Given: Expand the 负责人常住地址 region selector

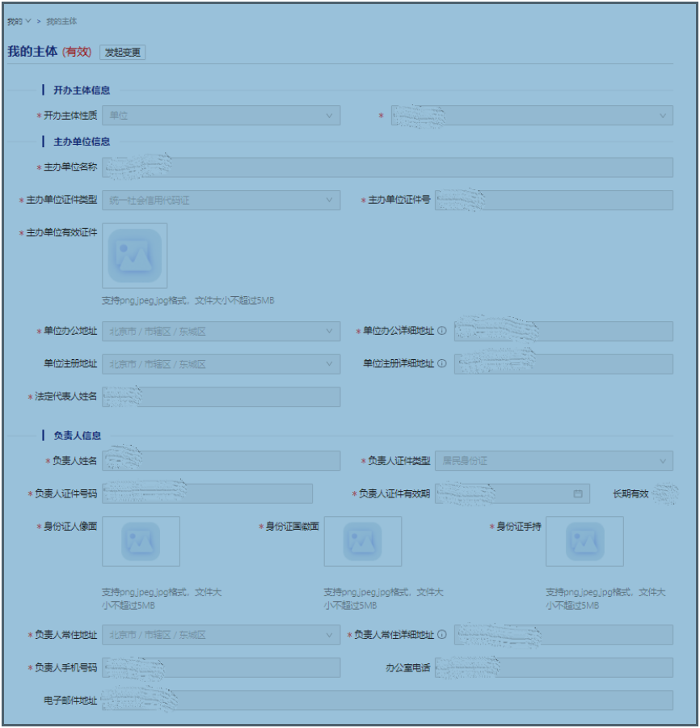Looking at the screenshot, I should (x=221, y=635).
